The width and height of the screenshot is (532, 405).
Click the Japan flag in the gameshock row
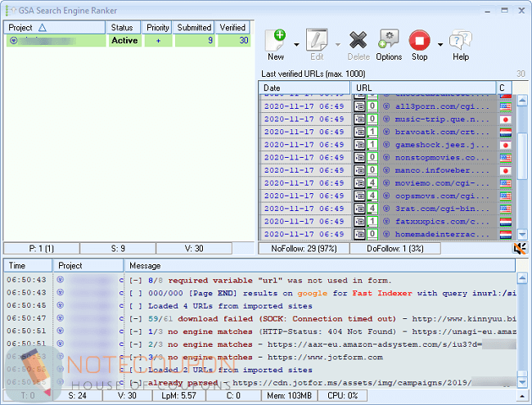pos(506,145)
